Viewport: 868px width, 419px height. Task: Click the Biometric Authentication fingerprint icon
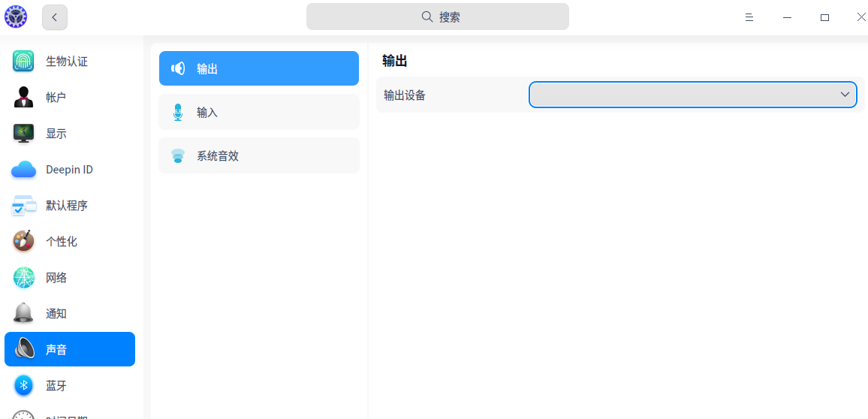point(23,61)
